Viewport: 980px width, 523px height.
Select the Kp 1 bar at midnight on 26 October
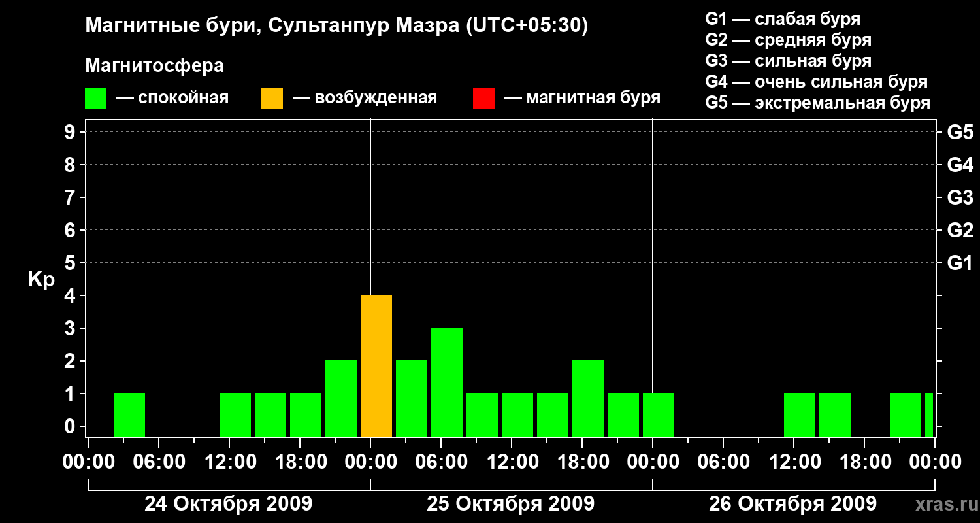[659, 415]
